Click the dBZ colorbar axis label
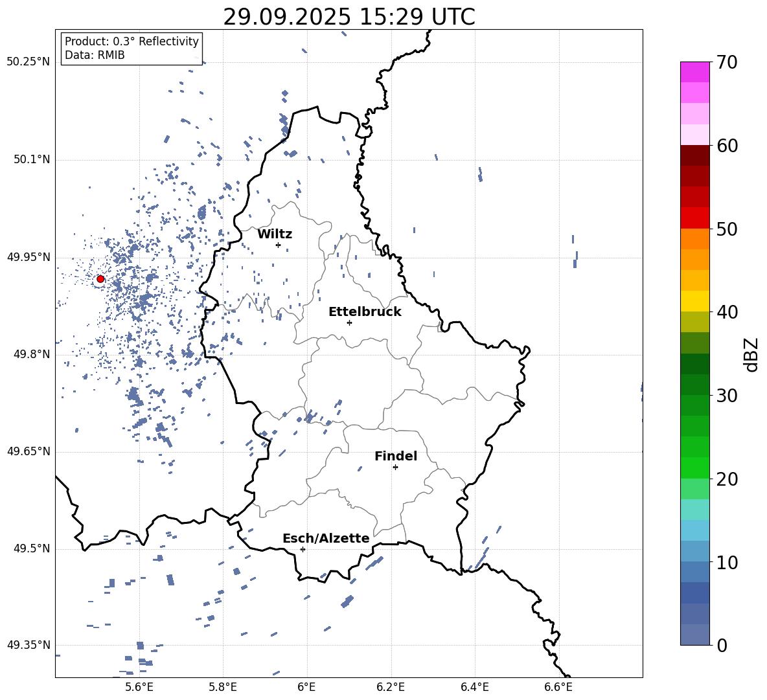 point(752,354)
